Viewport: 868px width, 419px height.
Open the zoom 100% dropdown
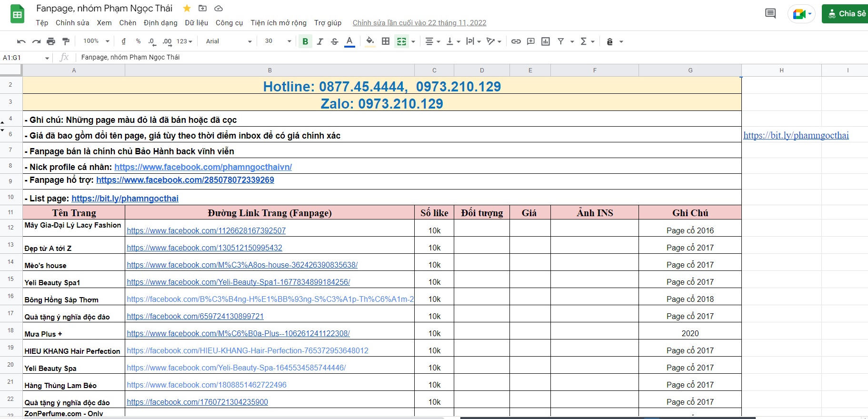click(x=96, y=41)
